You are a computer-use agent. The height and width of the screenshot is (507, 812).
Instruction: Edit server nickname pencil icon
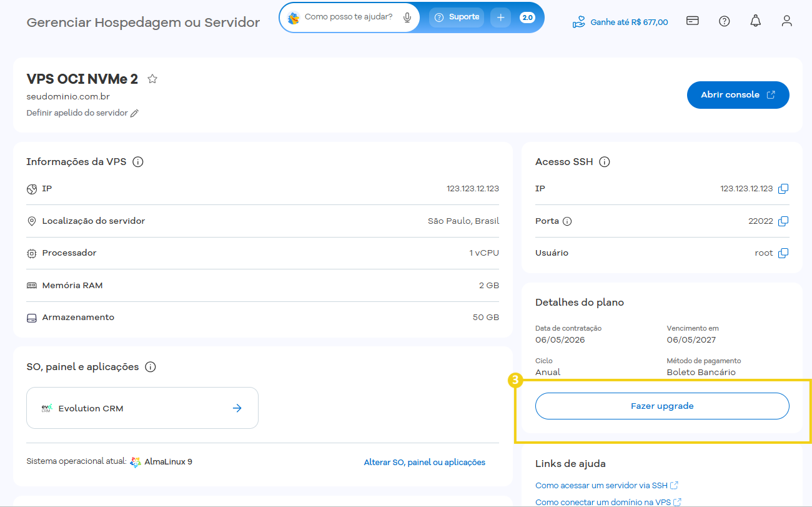tap(134, 113)
